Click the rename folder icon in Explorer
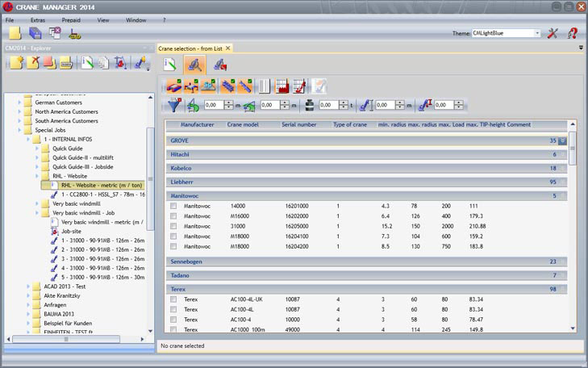Image resolution: width=588 pixels, height=368 pixels. [x=66, y=63]
